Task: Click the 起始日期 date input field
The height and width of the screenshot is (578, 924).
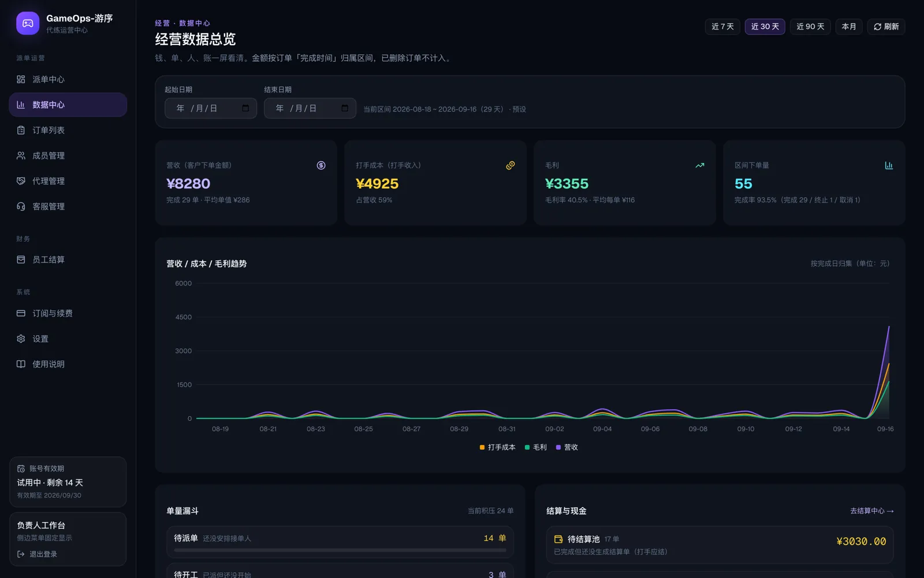Action: (211, 108)
